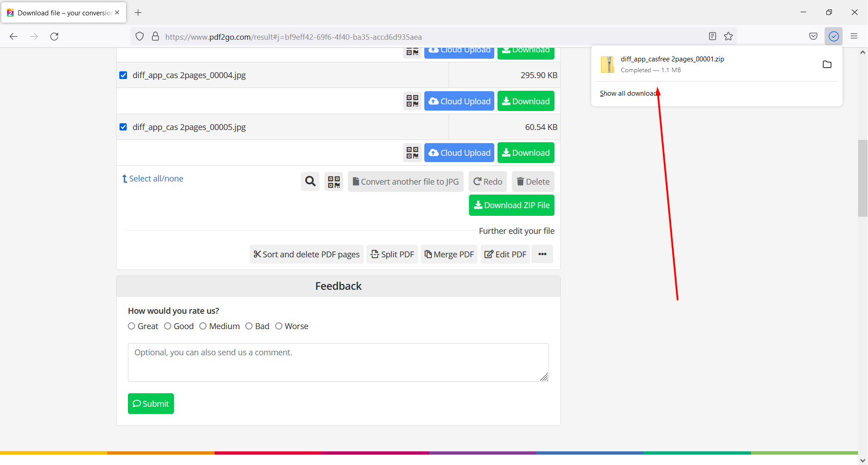The image size is (868, 465).
Task: Click Split PDF under Further edit your file
Action: click(x=392, y=254)
